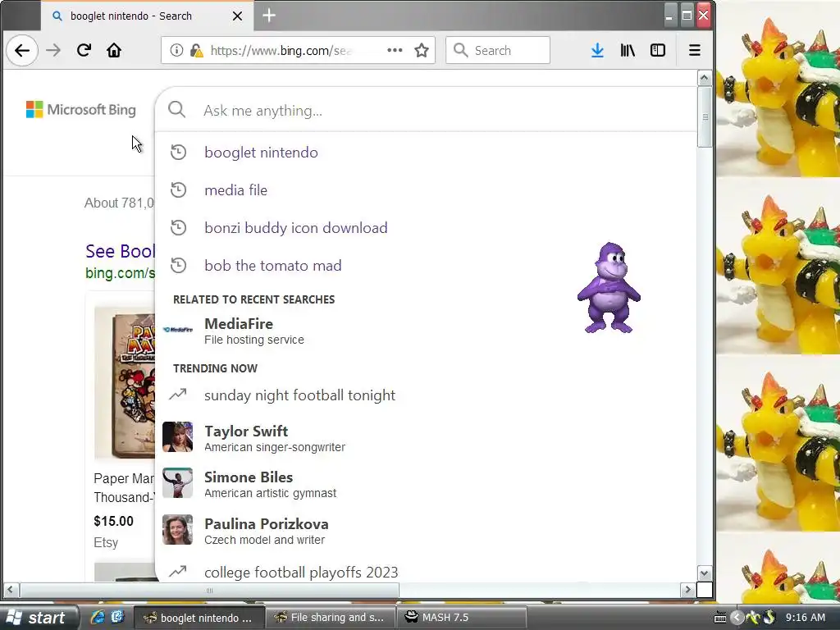Click trending arrow icon beside sunday night football
This screenshot has height=630, width=840.
pyautogui.click(x=178, y=395)
